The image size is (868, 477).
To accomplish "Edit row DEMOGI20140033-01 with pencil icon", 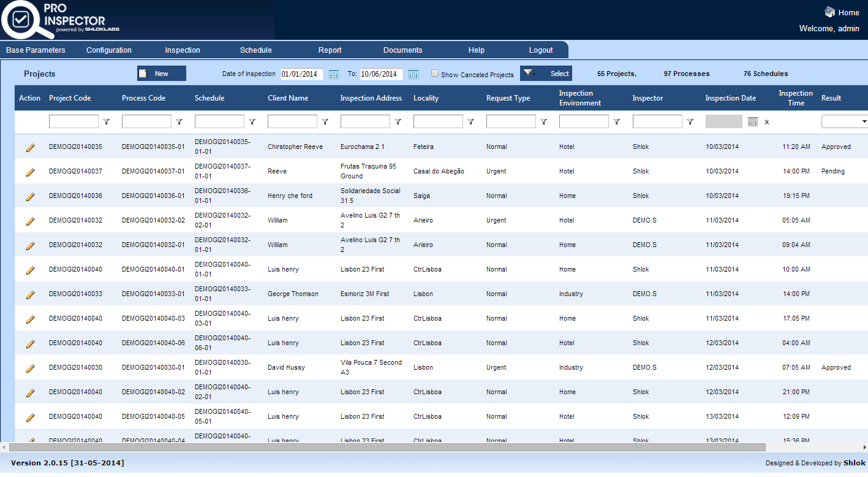I will [30, 295].
